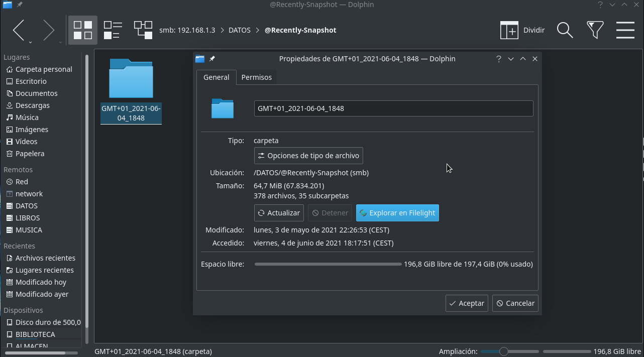Click Explorar en Filelight button
This screenshot has height=357, width=644.
[x=397, y=213]
